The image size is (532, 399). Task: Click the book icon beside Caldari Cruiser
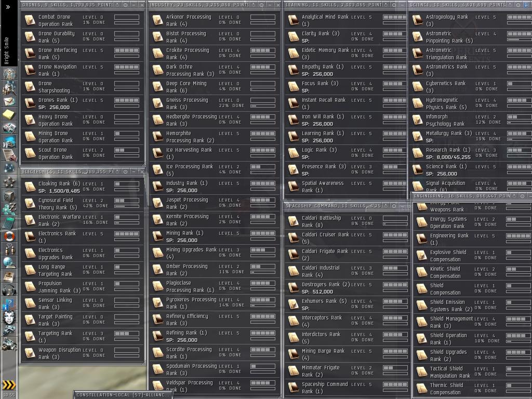click(293, 238)
